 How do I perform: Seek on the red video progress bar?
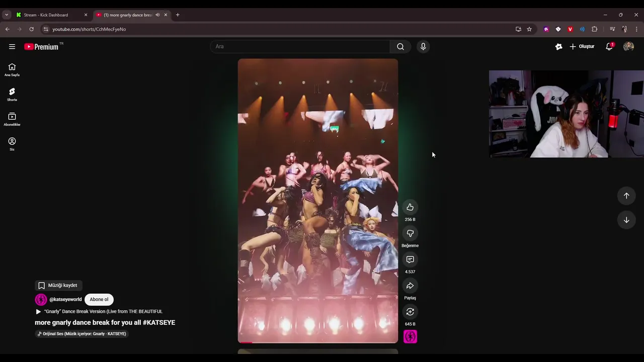[317, 342]
